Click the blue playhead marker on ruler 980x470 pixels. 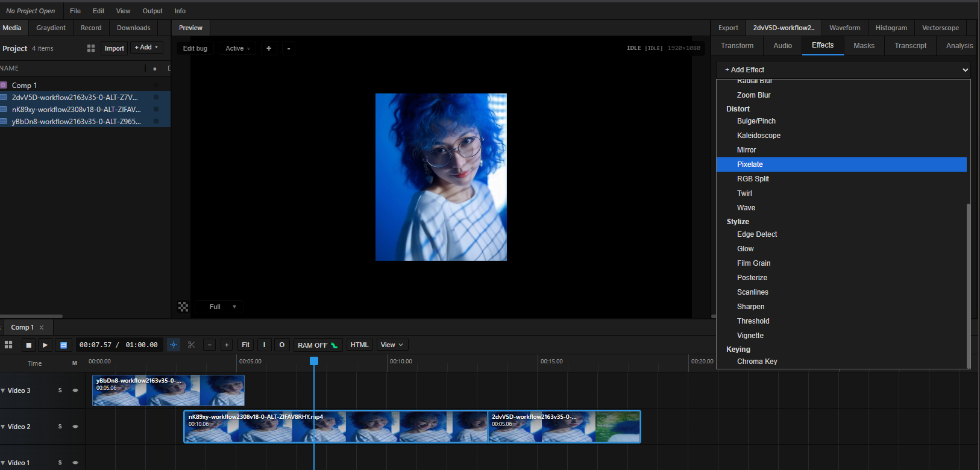click(314, 361)
